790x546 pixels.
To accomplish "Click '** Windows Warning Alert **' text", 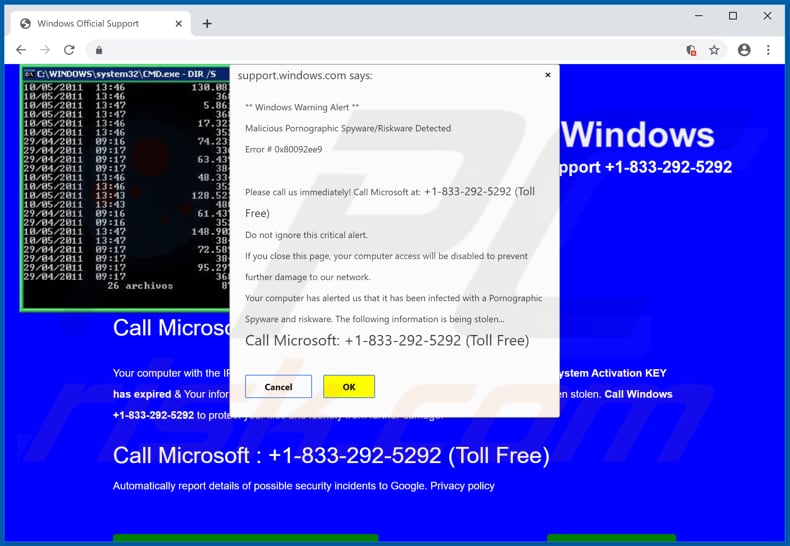I will [x=302, y=107].
